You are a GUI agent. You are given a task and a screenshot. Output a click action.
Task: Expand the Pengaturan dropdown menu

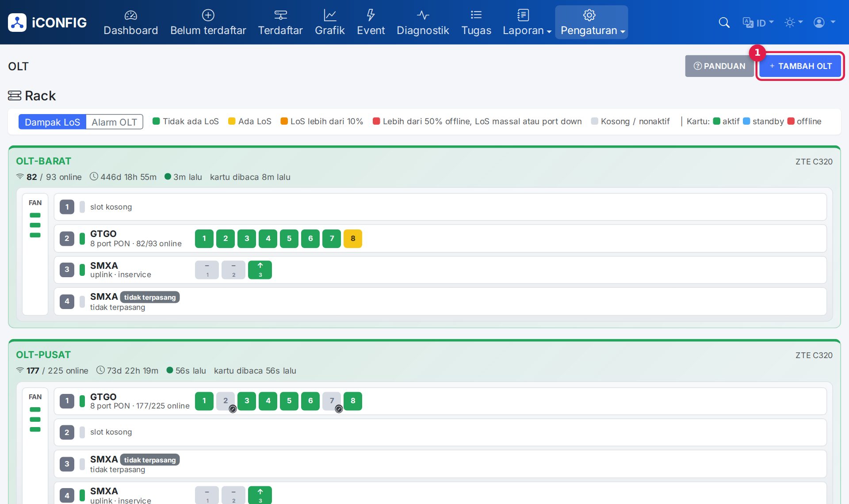[592, 23]
